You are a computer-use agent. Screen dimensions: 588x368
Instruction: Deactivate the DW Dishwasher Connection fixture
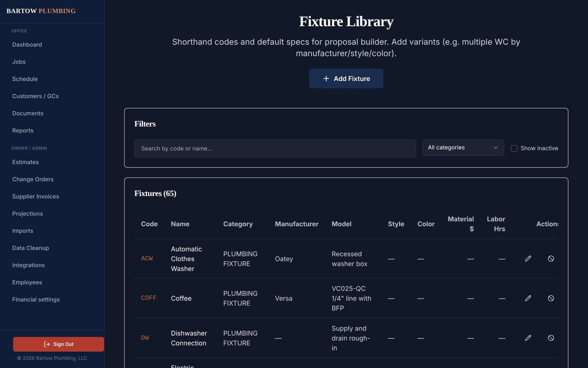point(551,338)
